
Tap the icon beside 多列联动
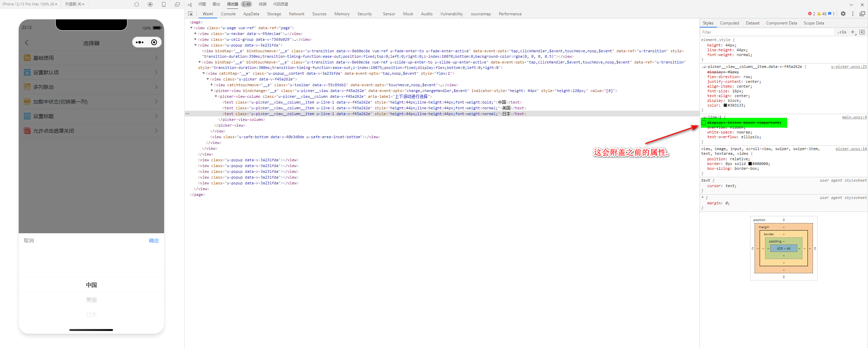tap(27, 87)
